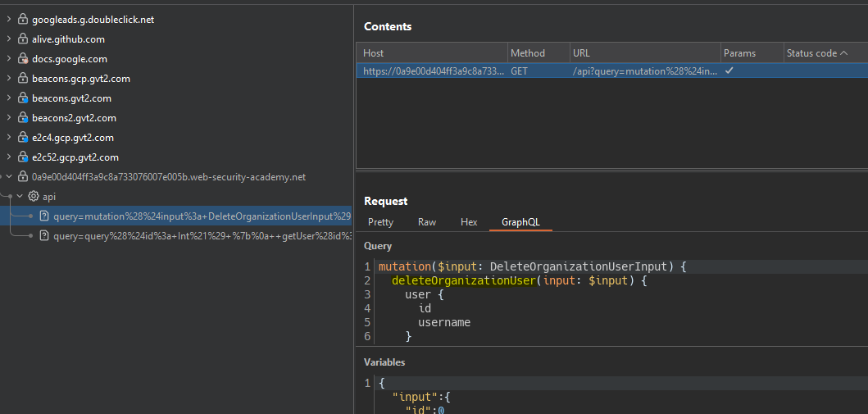Sort contents by Status code column
This screenshot has width=868, height=414.
[811, 53]
